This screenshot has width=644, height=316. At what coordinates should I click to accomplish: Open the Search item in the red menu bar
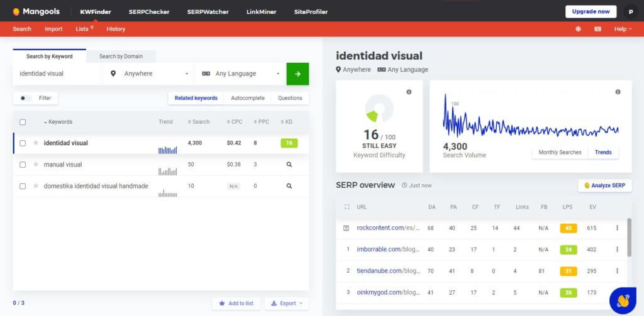point(22,29)
